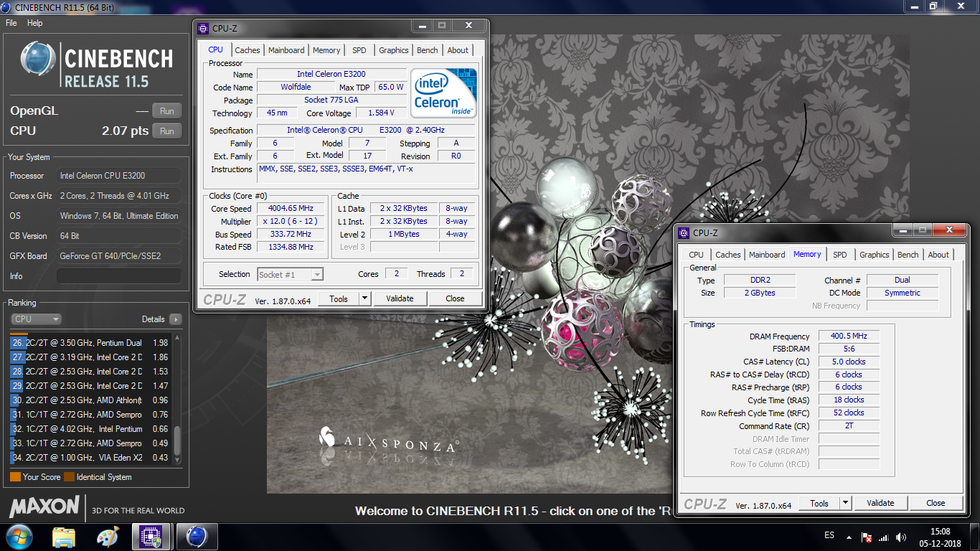Image resolution: width=980 pixels, height=551 pixels.
Task: Open Bench tab in Memory window
Action: coord(908,255)
